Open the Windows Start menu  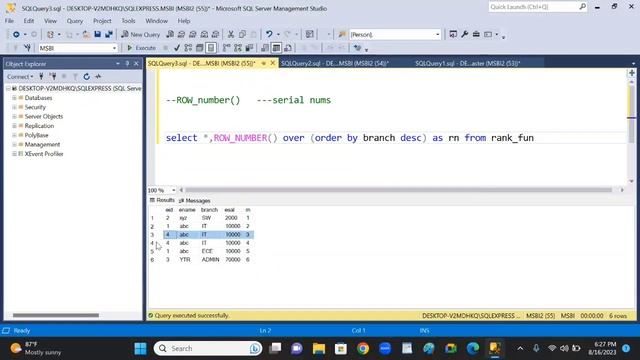click(x=140, y=349)
